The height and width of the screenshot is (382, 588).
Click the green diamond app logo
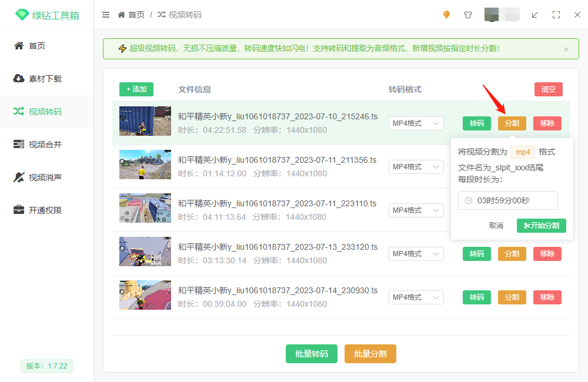[x=22, y=15]
